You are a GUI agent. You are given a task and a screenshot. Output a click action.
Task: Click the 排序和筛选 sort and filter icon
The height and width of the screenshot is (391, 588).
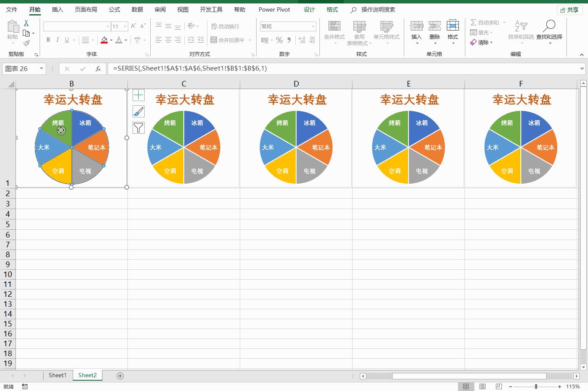coord(521,30)
